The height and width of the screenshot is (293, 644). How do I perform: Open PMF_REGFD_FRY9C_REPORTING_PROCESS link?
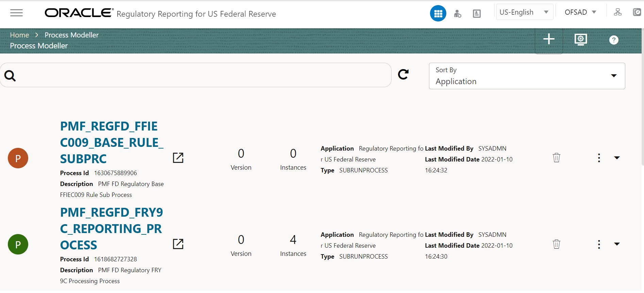(x=112, y=229)
